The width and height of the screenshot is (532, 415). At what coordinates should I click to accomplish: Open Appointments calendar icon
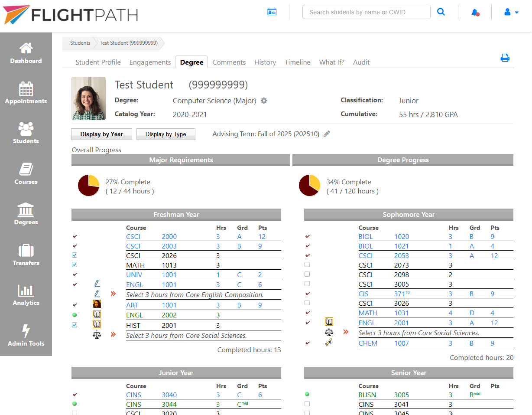pyautogui.click(x=26, y=88)
